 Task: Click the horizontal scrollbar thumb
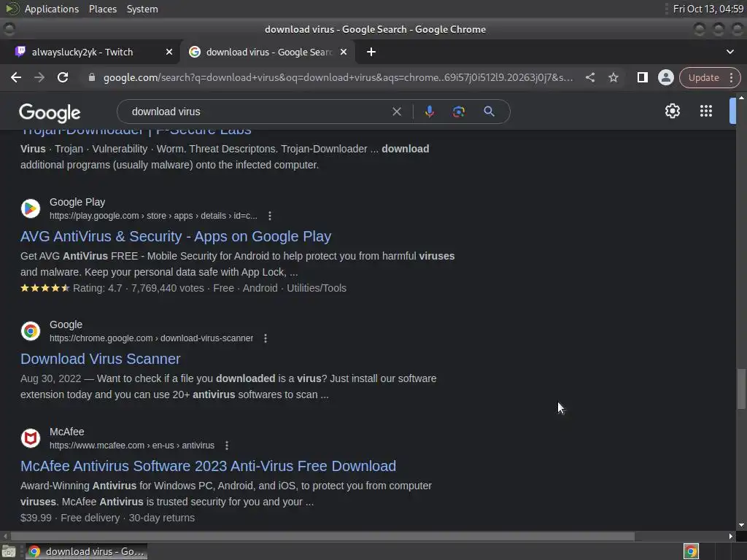pyautogui.click(x=323, y=536)
